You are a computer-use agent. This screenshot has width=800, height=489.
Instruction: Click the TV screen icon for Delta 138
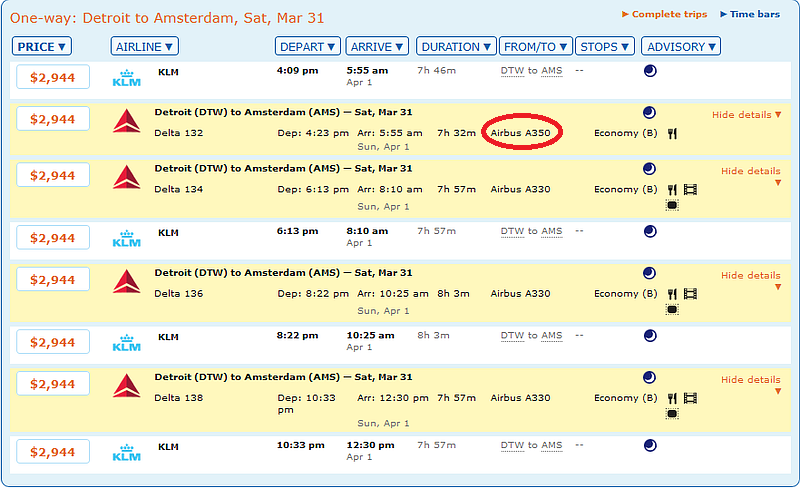pyautogui.click(x=672, y=413)
